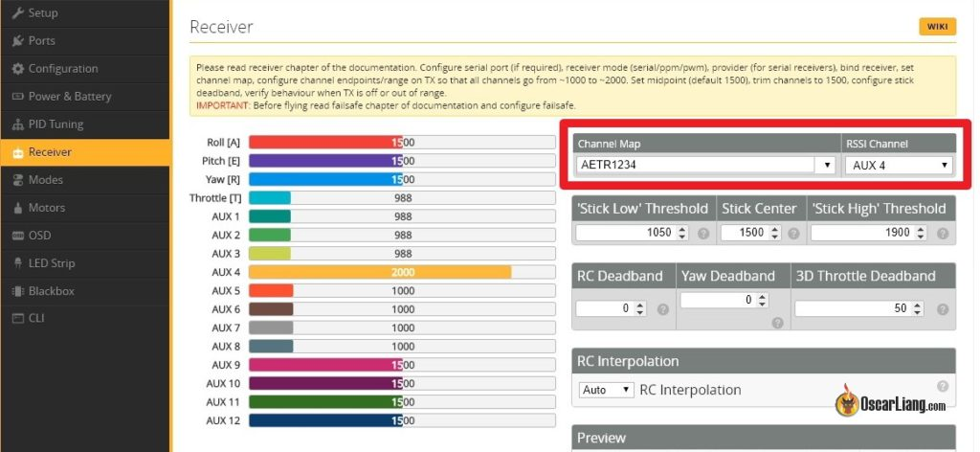
Task: Click the WIKI button
Action: point(937,27)
